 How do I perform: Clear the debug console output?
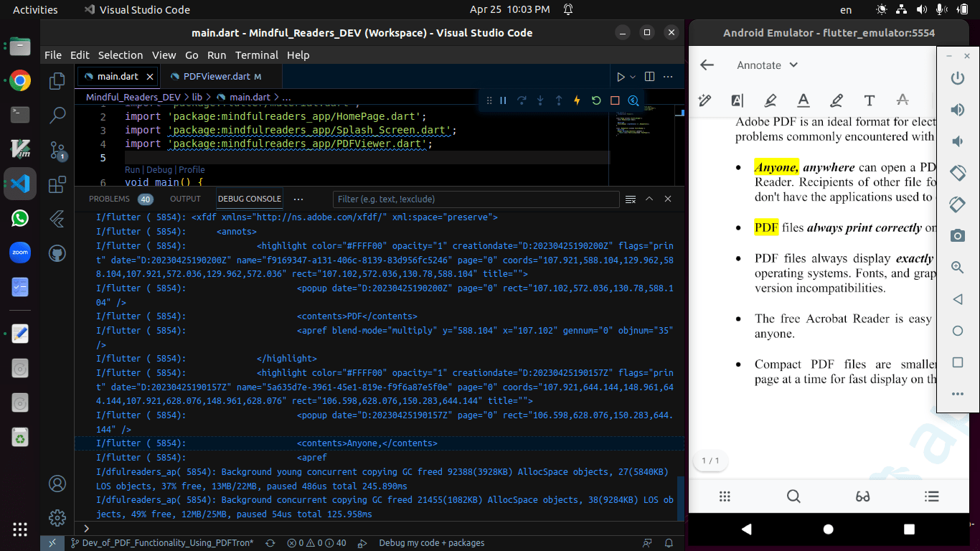631,199
